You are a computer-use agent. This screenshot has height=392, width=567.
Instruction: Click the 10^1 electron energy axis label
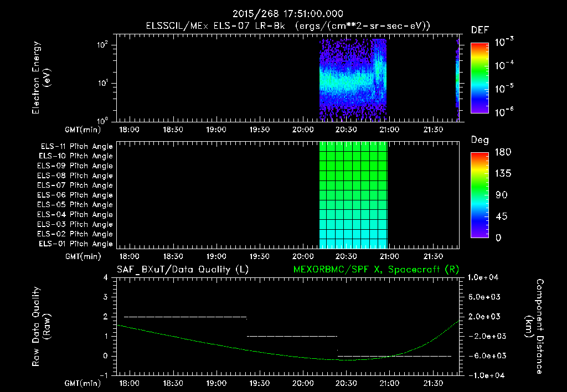(x=103, y=83)
